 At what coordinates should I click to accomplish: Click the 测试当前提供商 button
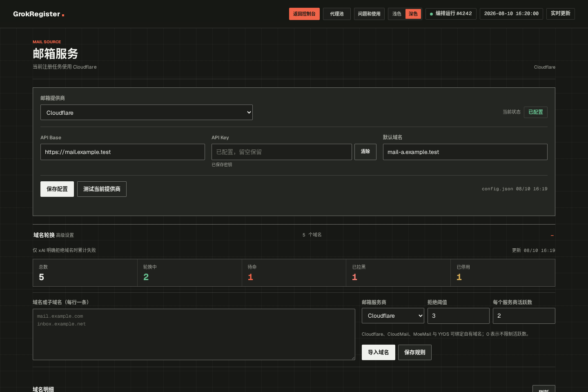click(x=102, y=189)
